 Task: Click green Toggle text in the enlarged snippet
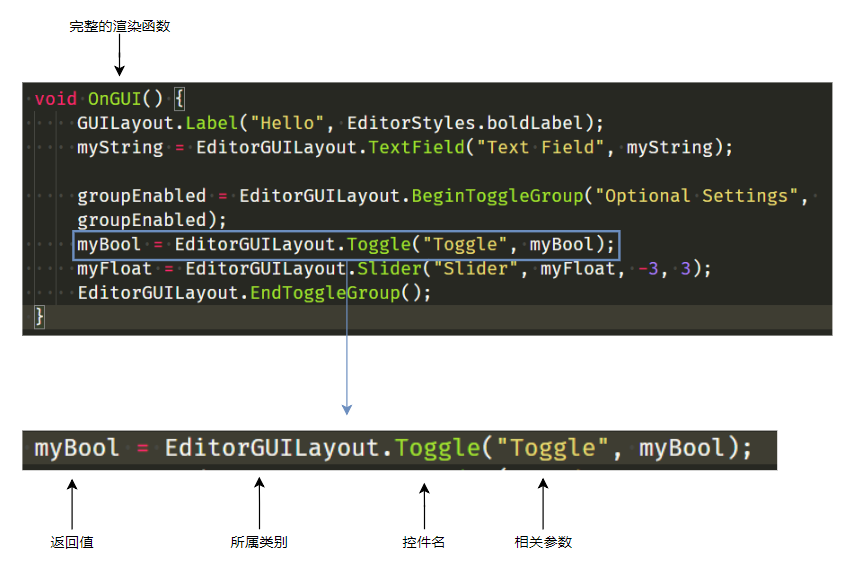(x=437, y=448)
